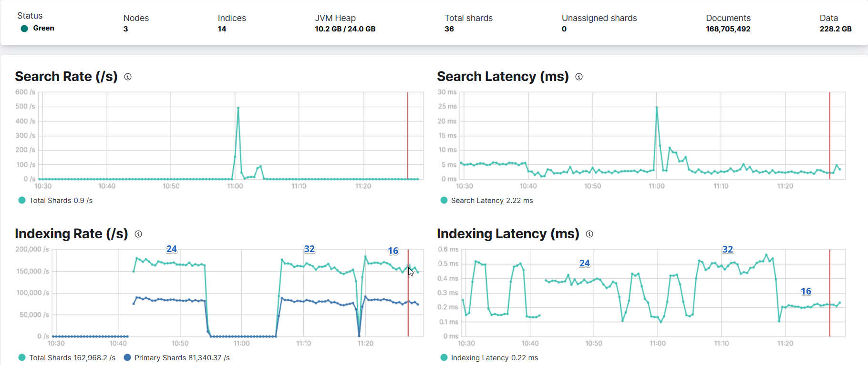868x365 pixels.
Task: Click the info icon beside Search Latency title
Action: pyautogui.click(x=579, y=77)
